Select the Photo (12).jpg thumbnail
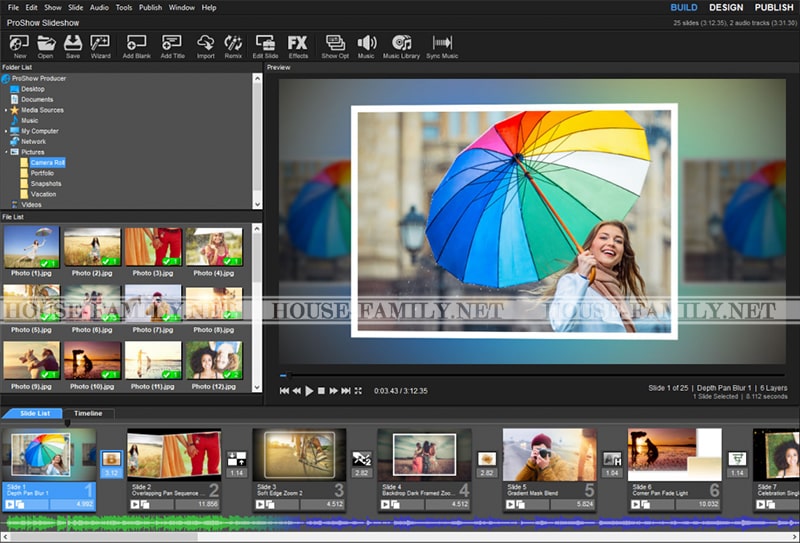 pyautogui.click(x=214, y=360)
